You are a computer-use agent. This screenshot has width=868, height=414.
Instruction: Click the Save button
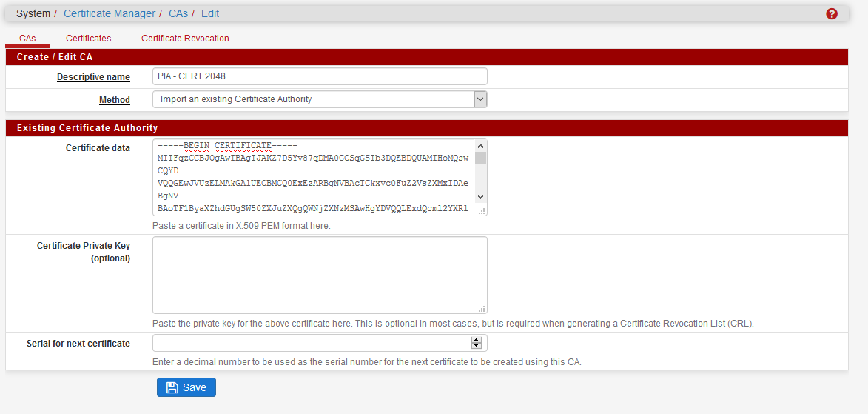pyautogui.click(x=186, y=387)
